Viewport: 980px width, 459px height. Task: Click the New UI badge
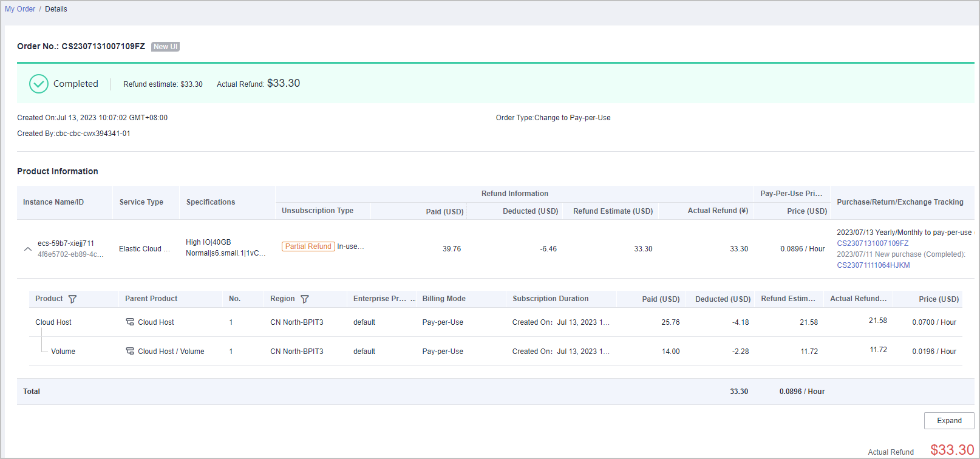point(165,47)
